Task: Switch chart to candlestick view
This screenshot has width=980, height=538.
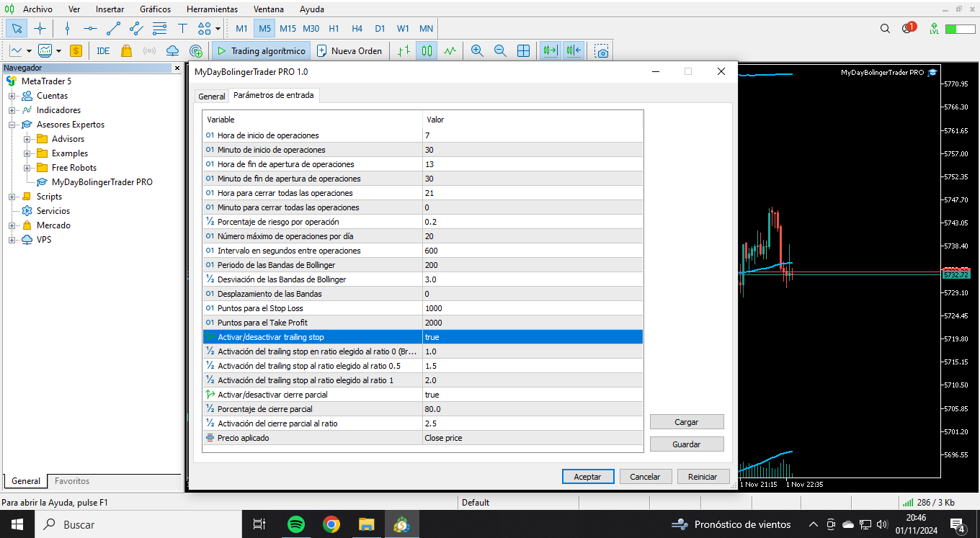Action: [x=427, y=51]
